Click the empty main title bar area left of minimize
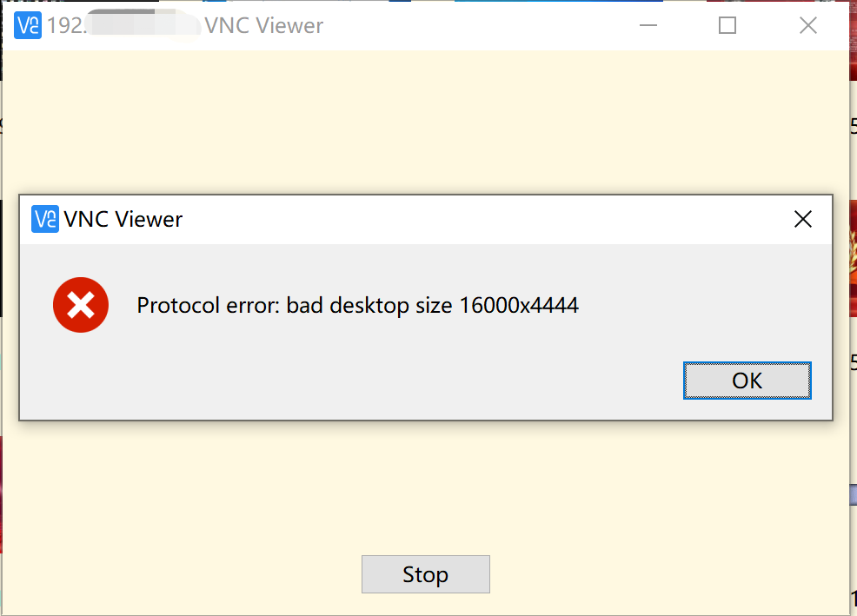Screen dimensions: 857x616 pyautogui.click(x=478, y=25)
